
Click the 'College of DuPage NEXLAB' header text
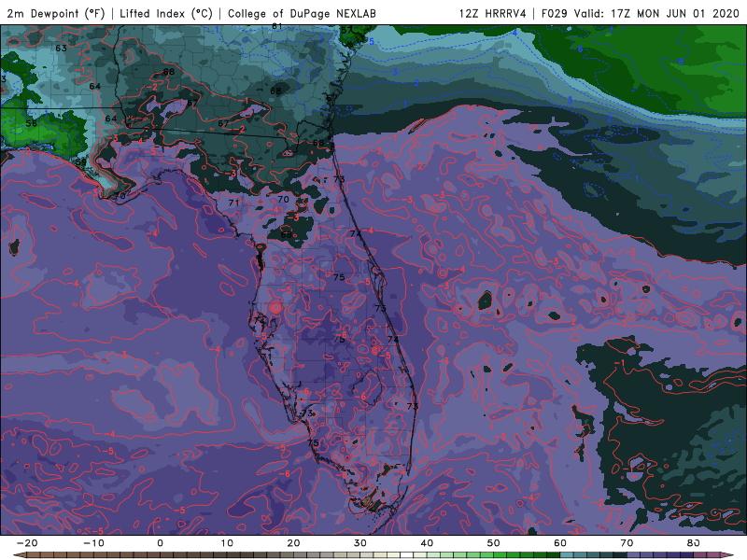click(x=302, y=13)
